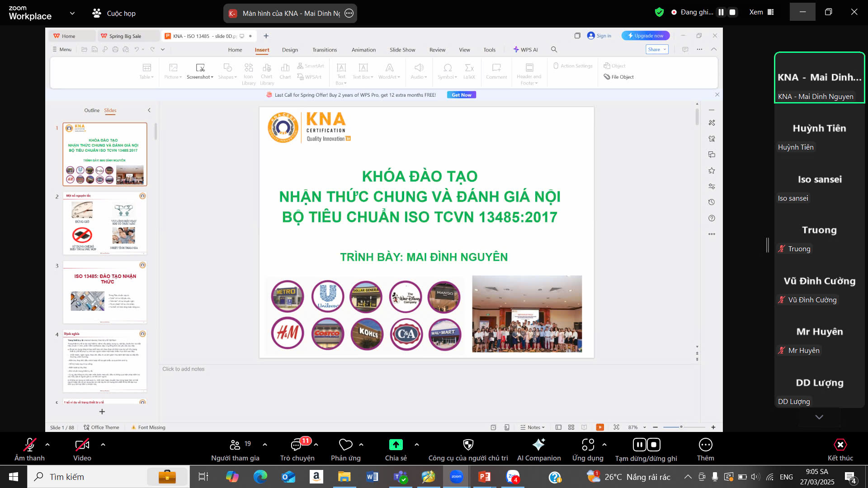The image size is (868, 488).
Task: Select slide 3 thumbnail ISO 13485
Action: [x=105, y=292]
